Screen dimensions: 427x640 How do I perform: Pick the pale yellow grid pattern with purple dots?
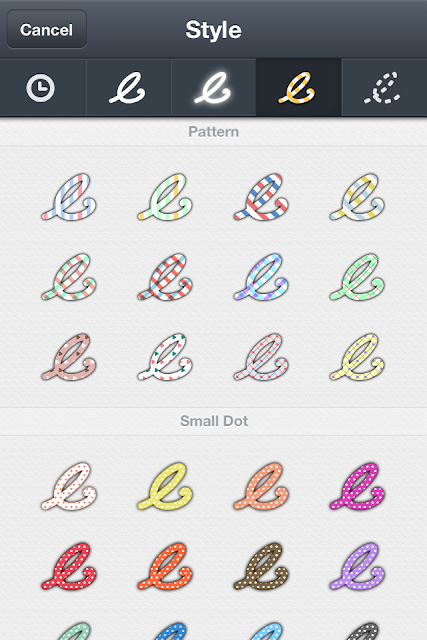(x=358, y=357)
